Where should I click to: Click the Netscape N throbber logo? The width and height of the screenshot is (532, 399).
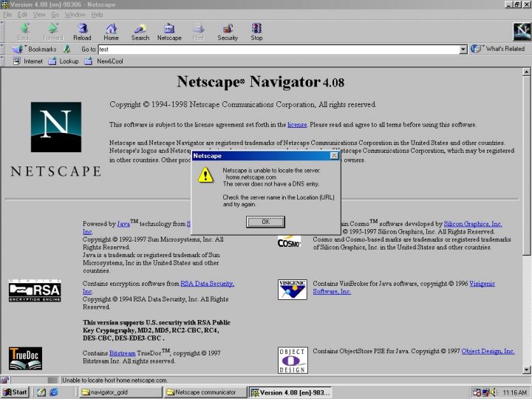pos(522,32)
